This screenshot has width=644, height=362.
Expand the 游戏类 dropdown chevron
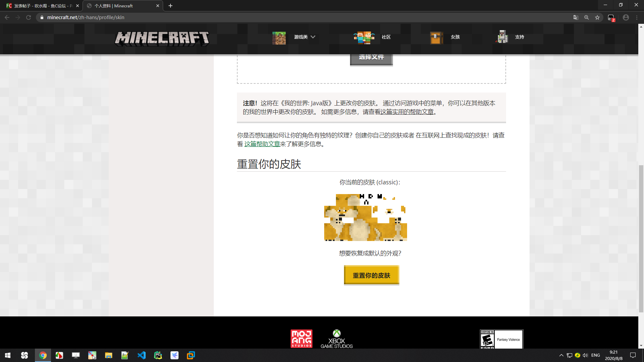313,37
